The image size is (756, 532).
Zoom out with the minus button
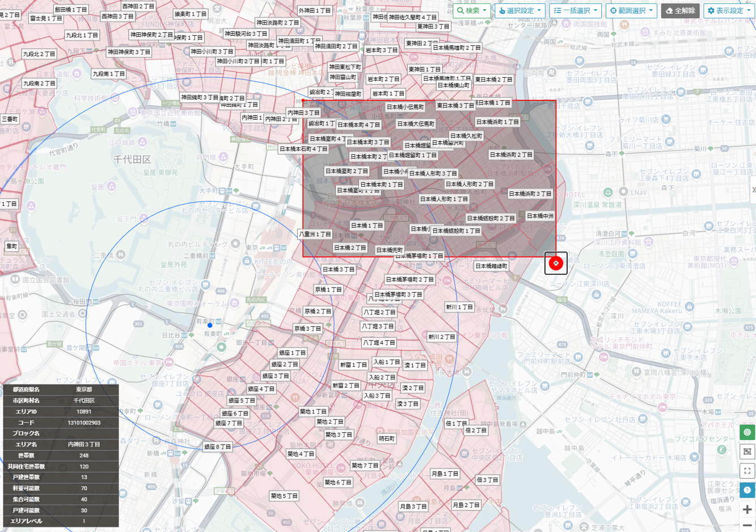tap(747, 526)
